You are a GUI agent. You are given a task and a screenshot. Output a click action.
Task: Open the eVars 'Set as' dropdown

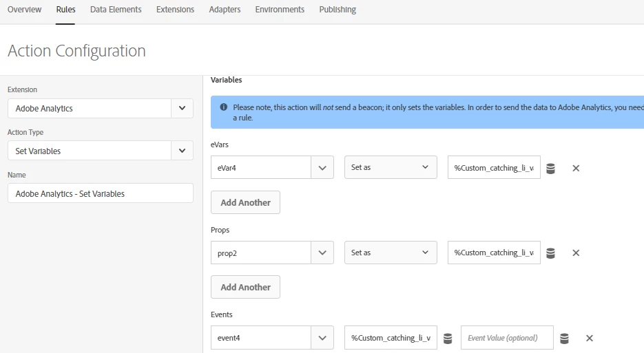[391, 168]
